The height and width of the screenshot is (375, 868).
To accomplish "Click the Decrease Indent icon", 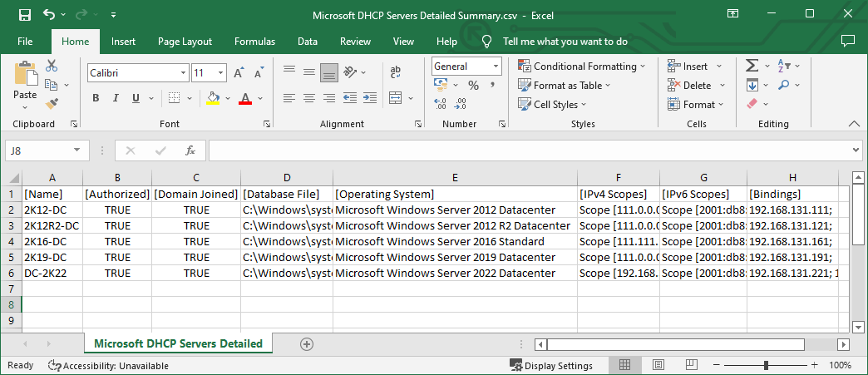I will tap(350, 98).
